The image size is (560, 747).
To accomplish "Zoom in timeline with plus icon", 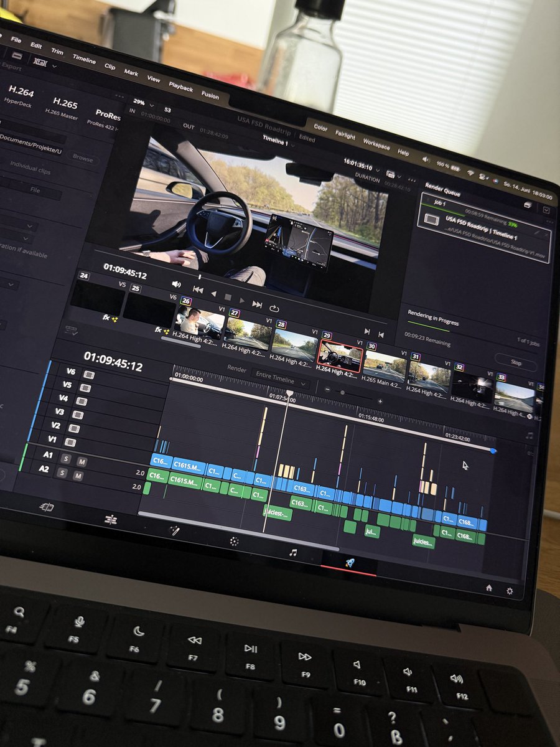I will [x=380, y=402].
